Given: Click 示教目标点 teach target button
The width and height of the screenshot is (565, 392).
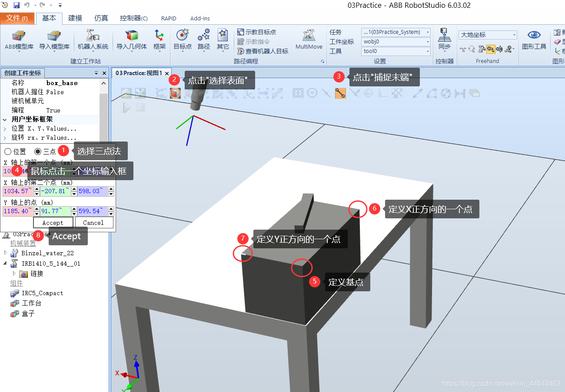Looking at the screenshot, I should [x=257, y=32].
